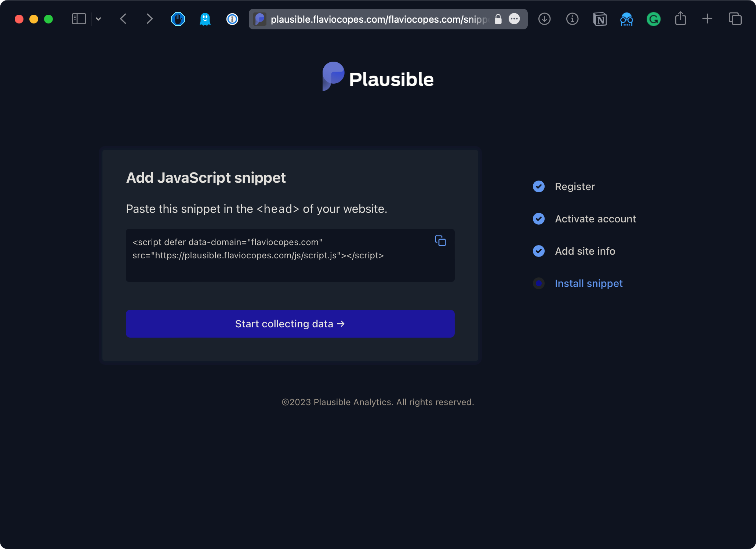Copy the JavaScript snippet to clipboard
Image resolution: width=756 pixels, height=549 pixels.
coord(440,241)
